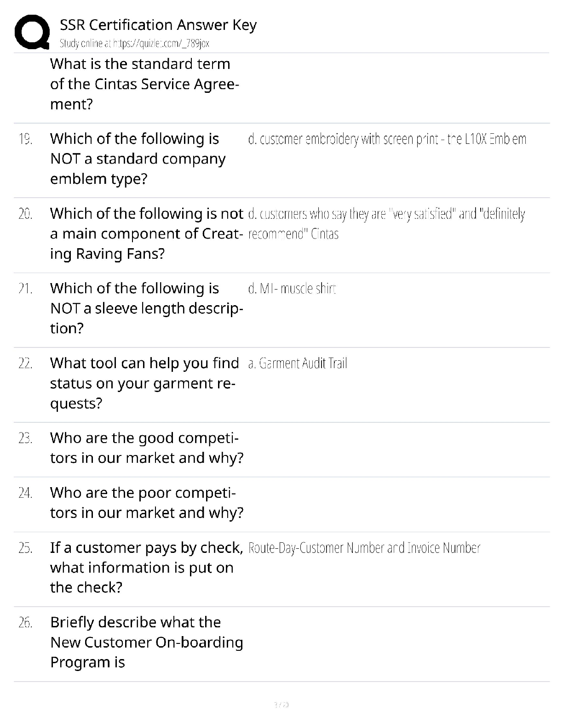The width and height of the screenshot is (563, 728).
Task: Select the good competitors question
Action: 146,448
